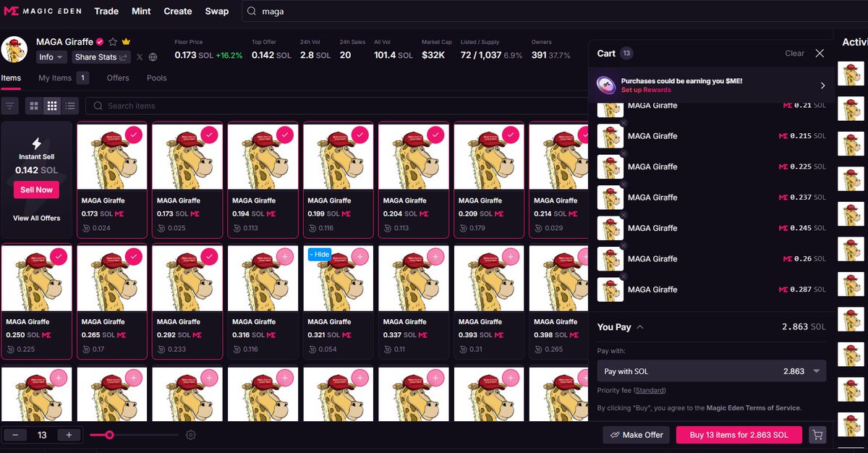Screen dimensions: 868x453
Task: Click the gold crown icon
Action: (x=126, y=42)
